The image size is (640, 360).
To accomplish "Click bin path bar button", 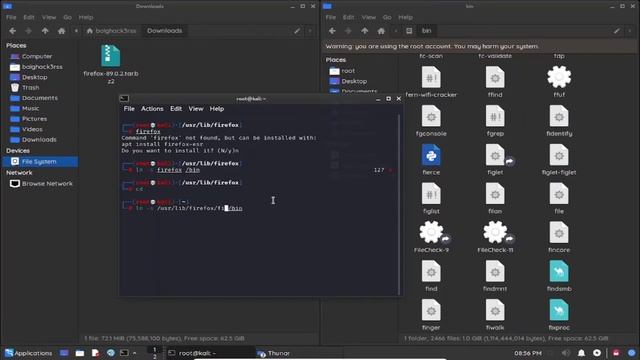I will [x=427, y=31].
